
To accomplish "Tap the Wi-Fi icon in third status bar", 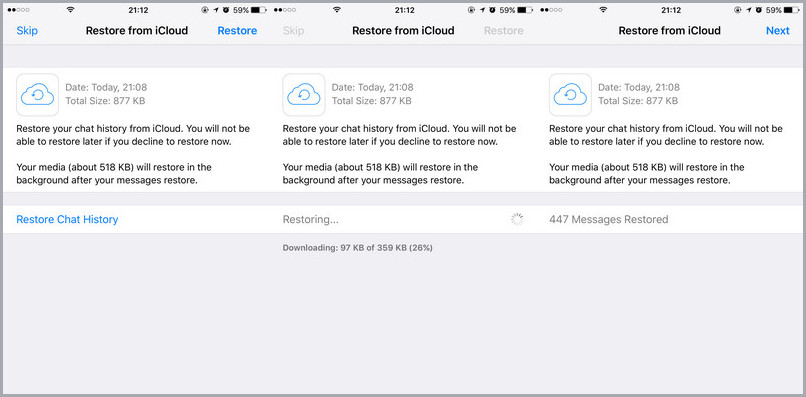I will (x=603, y=9).
